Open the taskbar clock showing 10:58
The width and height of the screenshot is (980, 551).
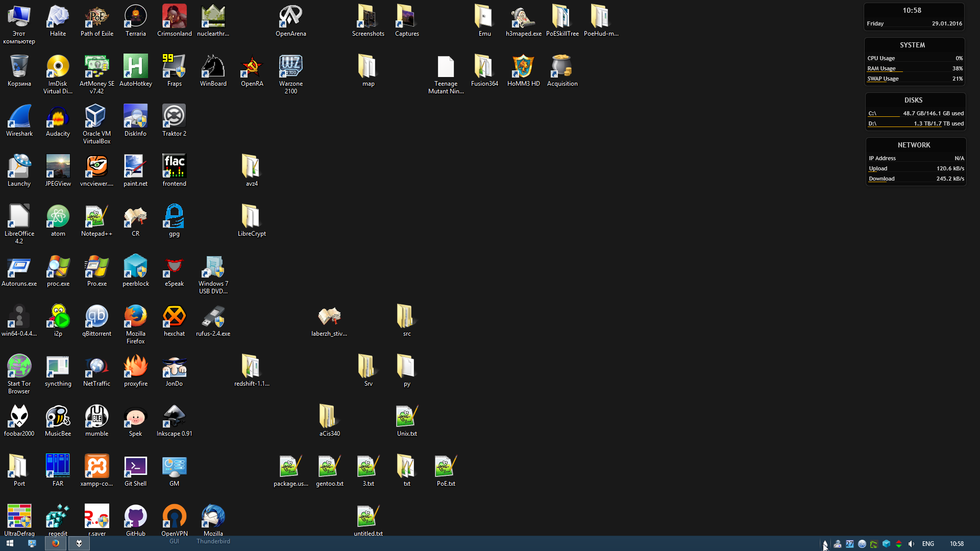coord(957,544)
